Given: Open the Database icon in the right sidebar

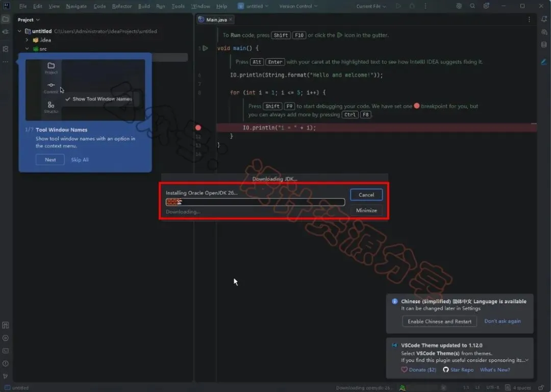Looking at the screenshot, I should [544, 44].
